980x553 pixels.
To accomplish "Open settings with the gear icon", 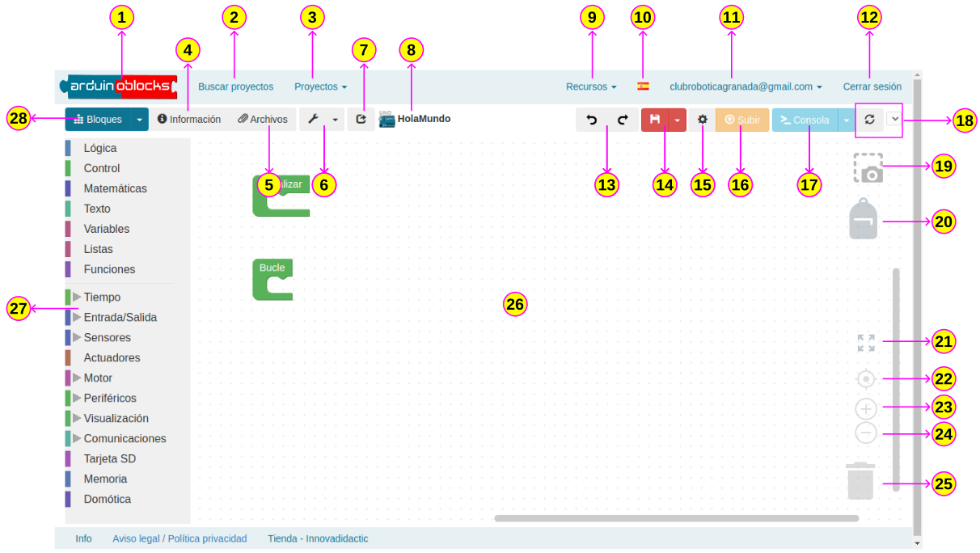I will [703, 120].
